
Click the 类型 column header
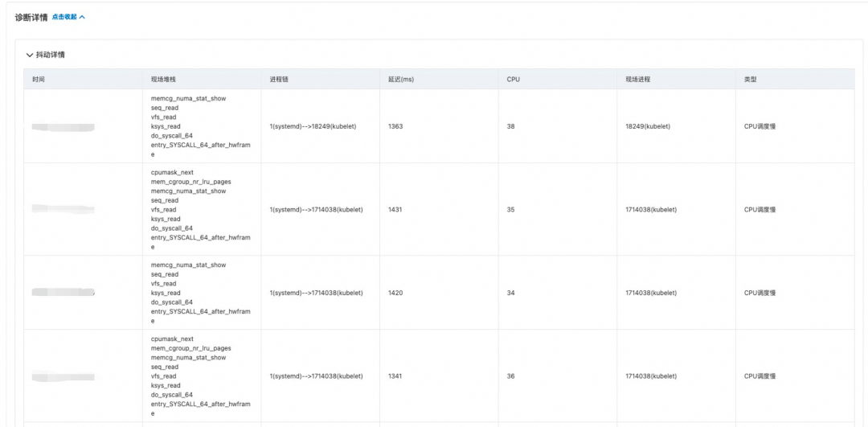coord(750,79)
